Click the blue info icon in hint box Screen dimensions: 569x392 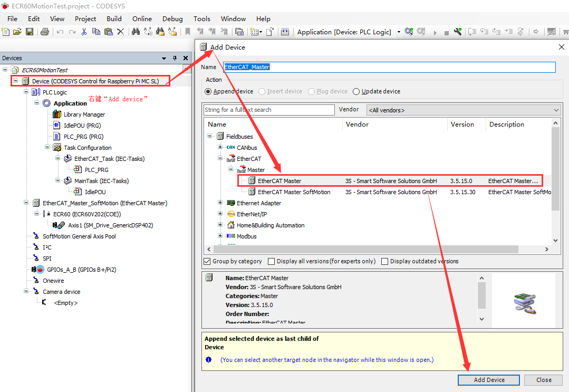tap(209, 360)
